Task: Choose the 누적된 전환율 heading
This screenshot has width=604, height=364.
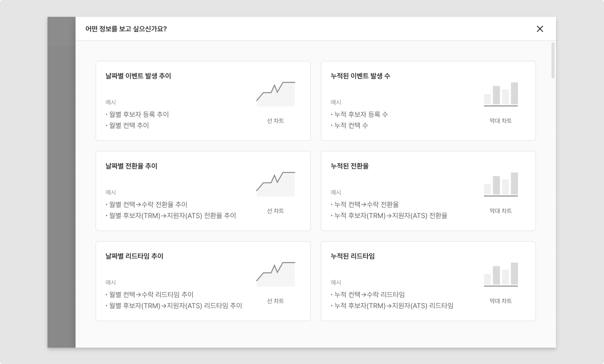Action: click(x=350, y=166)
